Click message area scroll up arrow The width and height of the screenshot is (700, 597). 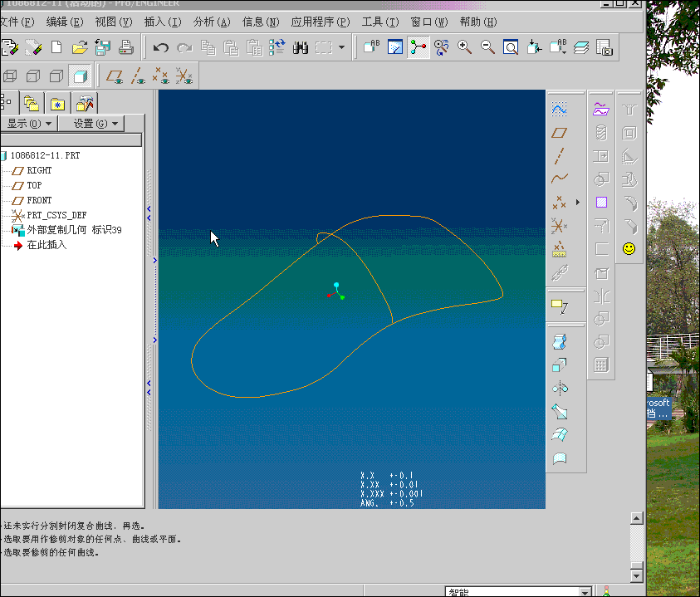(x=637, y=518)
